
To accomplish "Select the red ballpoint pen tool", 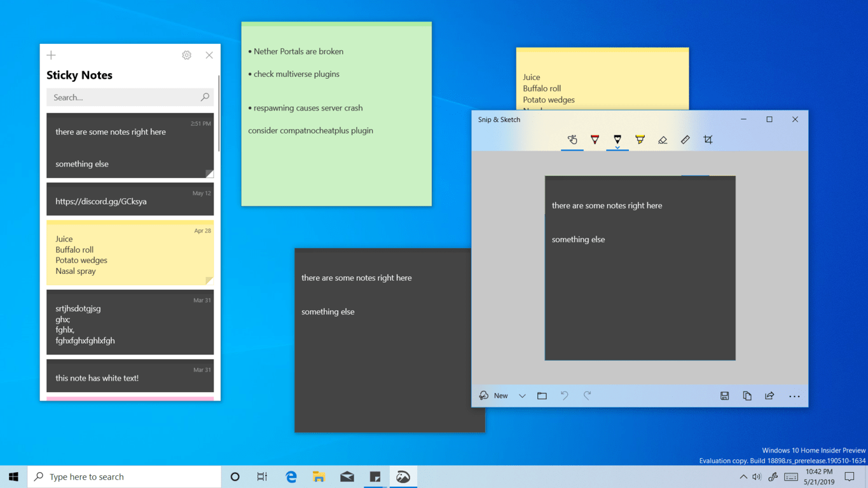I will [595, 140].
